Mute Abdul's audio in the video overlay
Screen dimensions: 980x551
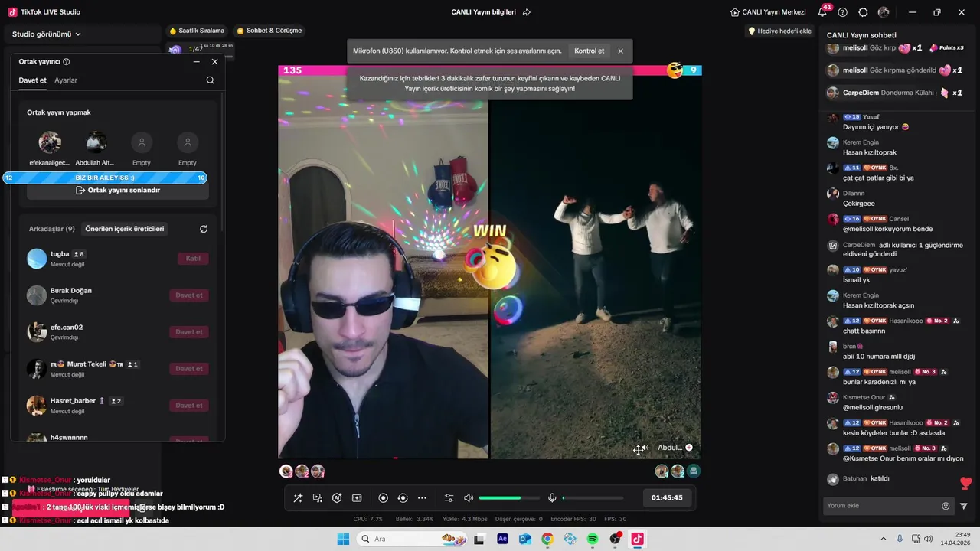pos(645,448)
